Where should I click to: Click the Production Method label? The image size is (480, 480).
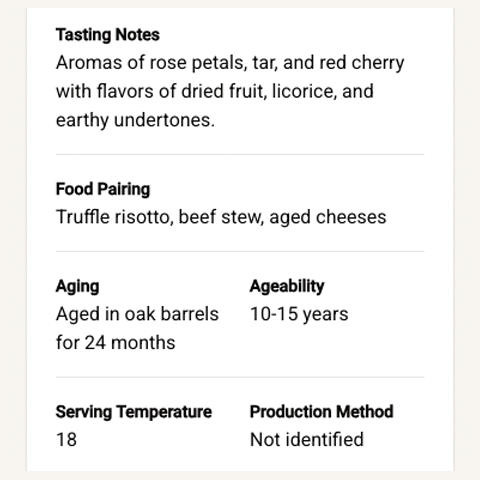pyautogui.click(x=322, y=412)
